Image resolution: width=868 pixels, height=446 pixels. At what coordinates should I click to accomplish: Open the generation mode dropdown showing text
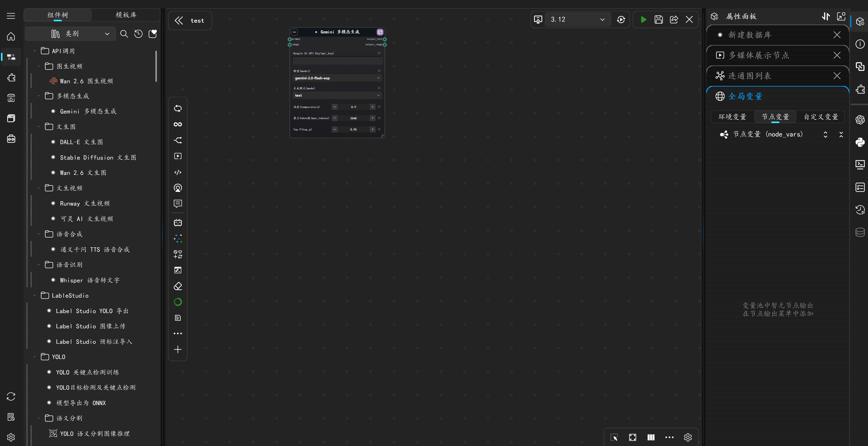[337, 95]
